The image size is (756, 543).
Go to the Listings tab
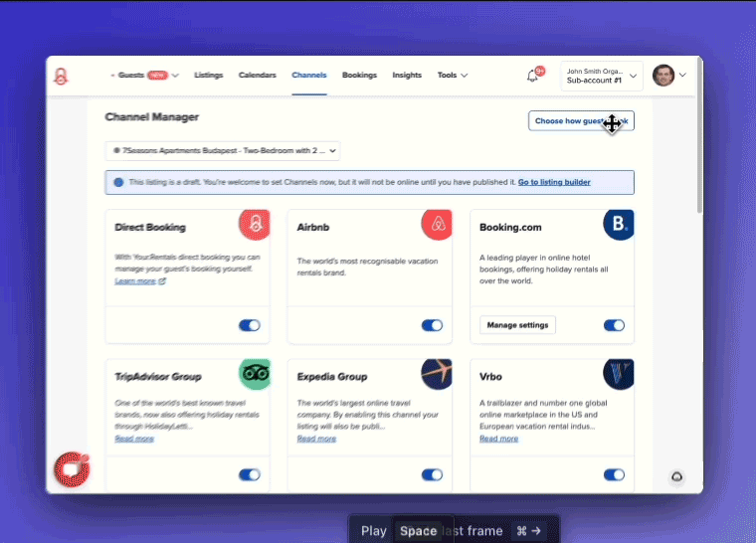(208, 75)
